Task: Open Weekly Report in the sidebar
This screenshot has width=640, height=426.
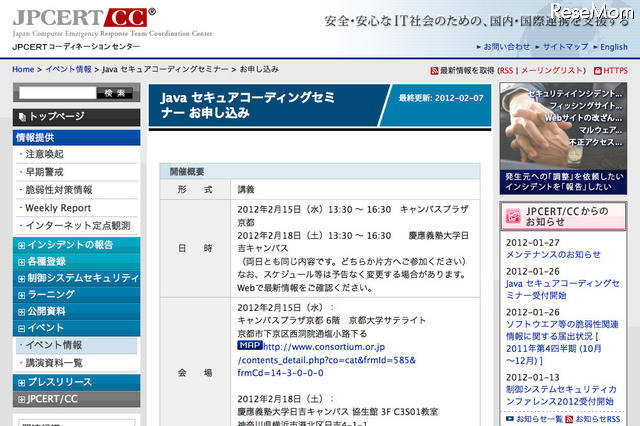Action: point(58,208)
